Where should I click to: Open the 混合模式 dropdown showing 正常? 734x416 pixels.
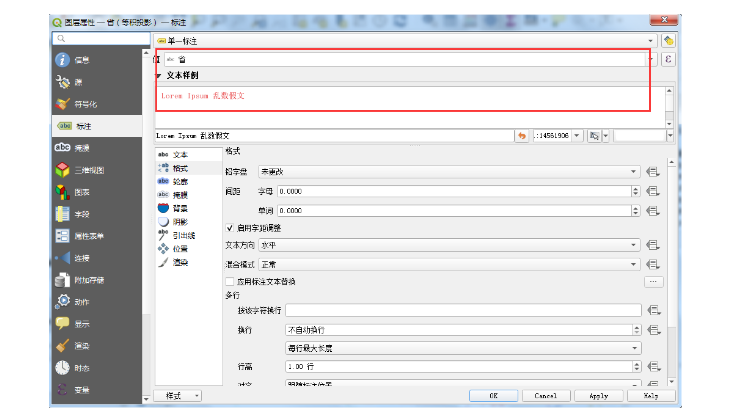(x=449, y=264)
